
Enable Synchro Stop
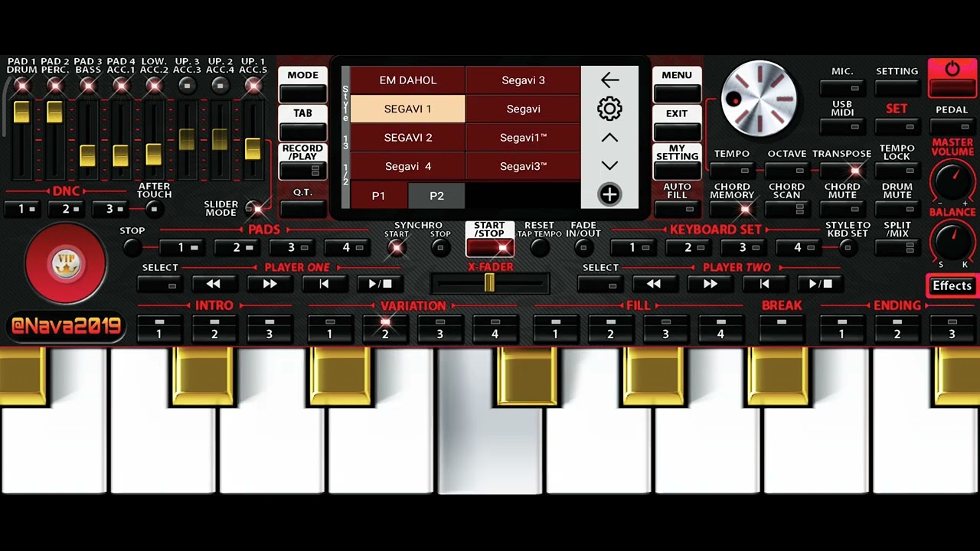click(440, 247)
